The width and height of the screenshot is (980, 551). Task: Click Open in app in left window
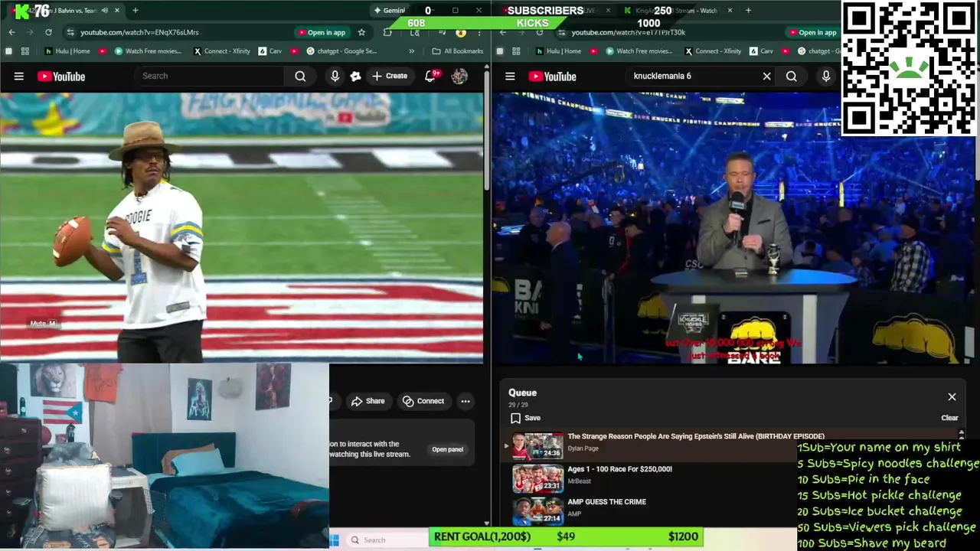pyautogui.click(x=322, y=32)
